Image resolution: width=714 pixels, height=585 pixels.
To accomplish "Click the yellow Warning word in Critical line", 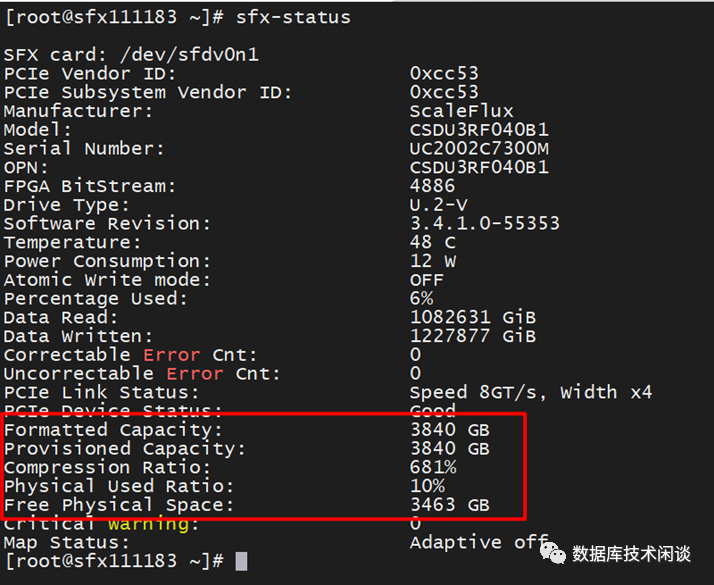I will pos(153,524).
